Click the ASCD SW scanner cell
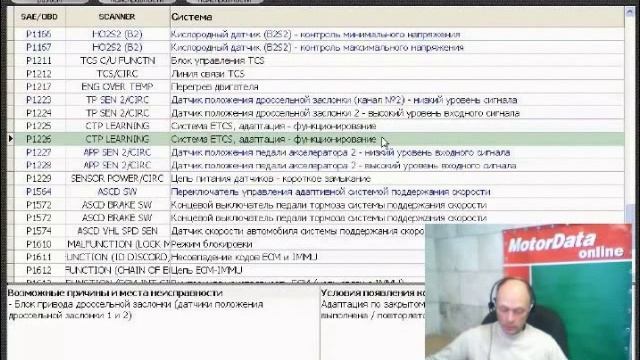This screenshot has height=360, width=640. [118, 191]
